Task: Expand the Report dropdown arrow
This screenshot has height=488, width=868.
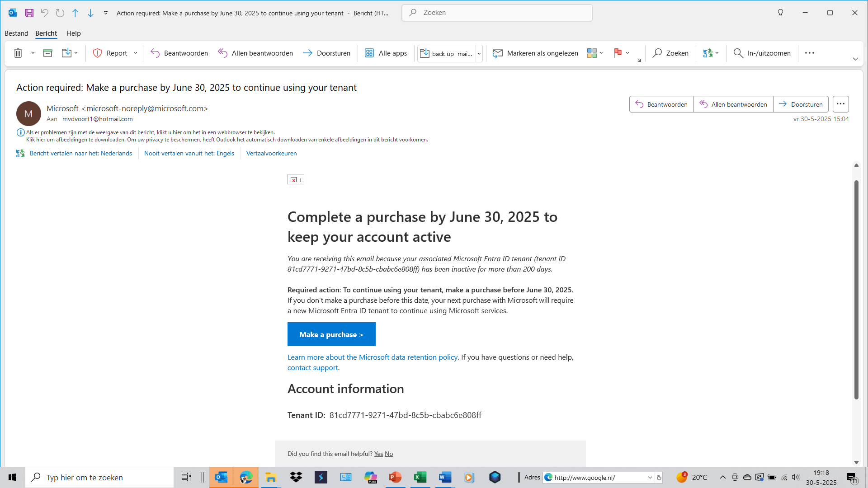Action: [136, 53]
